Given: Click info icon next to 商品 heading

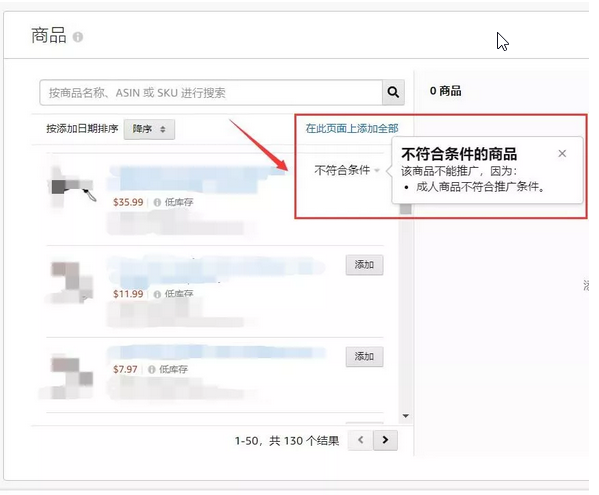Looking at the screenshot, I should tap(78, 37).
